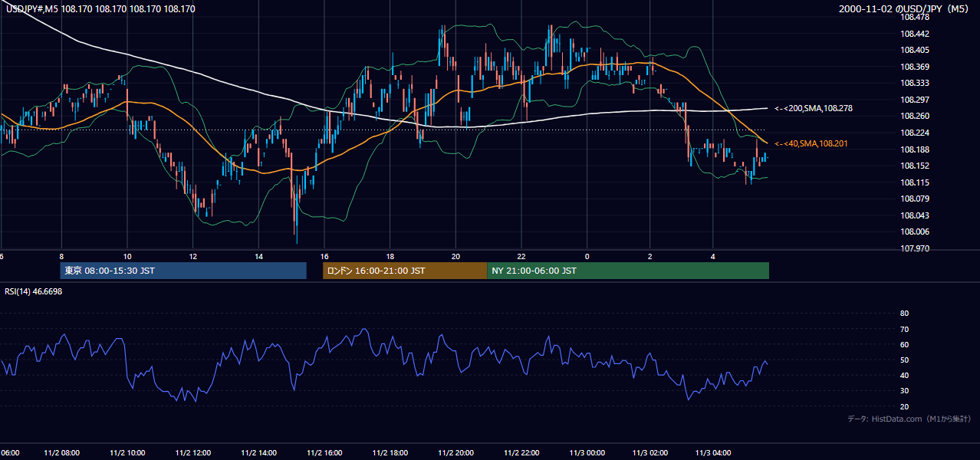Click hour mark 20 below the price chart

(455, 256)
